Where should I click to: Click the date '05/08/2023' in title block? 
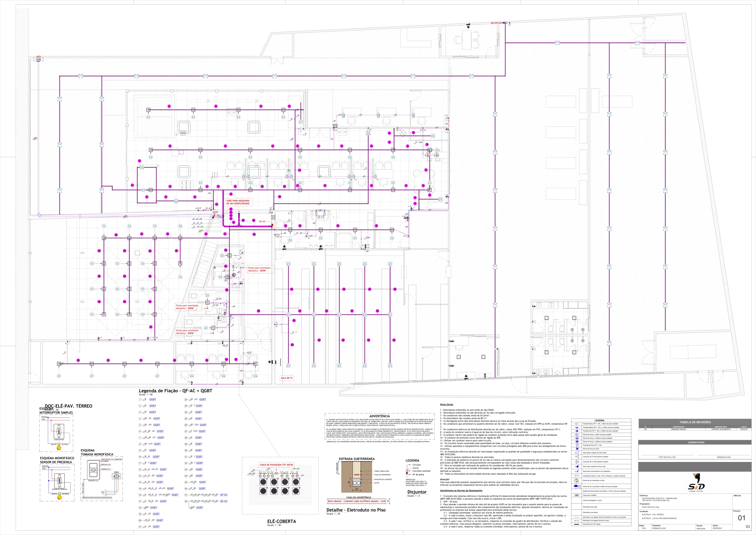coord(718,528)
